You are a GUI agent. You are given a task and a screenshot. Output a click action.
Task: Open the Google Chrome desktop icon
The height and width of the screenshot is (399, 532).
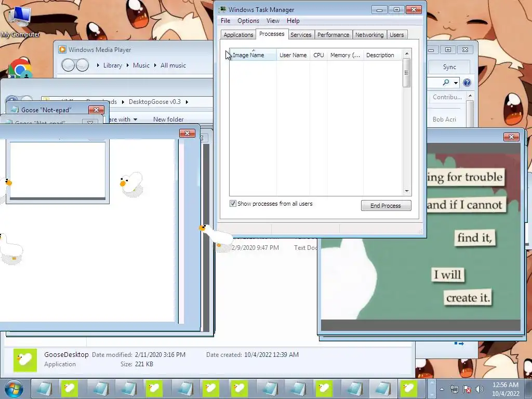click(20, 68)
